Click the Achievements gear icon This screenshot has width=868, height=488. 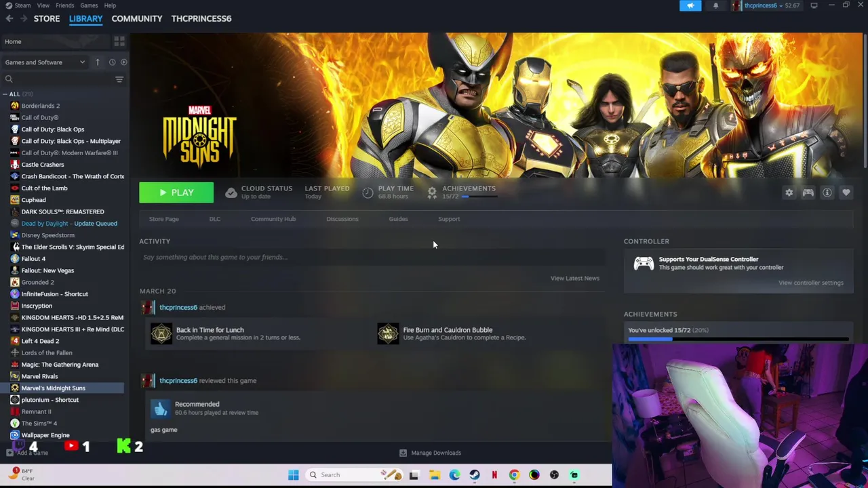tap(432, 193)
